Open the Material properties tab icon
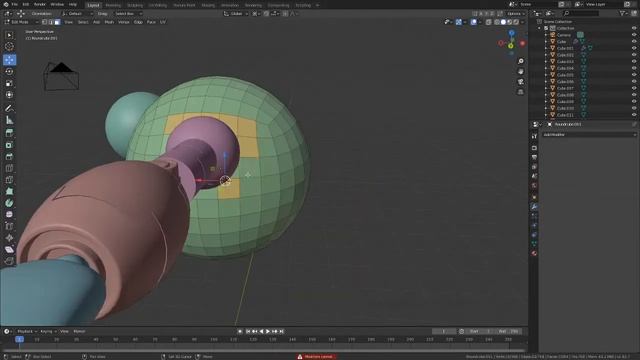The image size is (640, 360). pyautogui.click(x=534, y=253)
